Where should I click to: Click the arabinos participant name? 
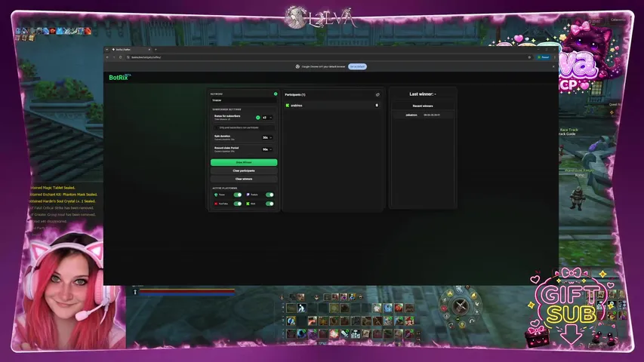coord(297,106)
